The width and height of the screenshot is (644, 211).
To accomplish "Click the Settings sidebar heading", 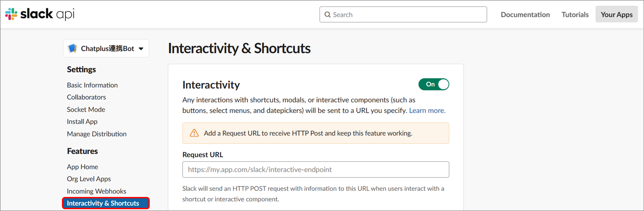I will click(x=81, y=69).
